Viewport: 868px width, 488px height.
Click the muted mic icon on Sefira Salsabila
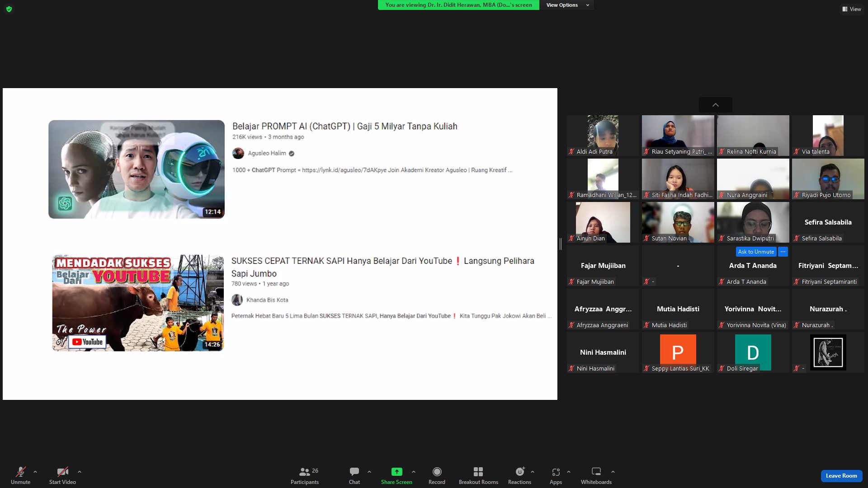(x=797, y=239)
